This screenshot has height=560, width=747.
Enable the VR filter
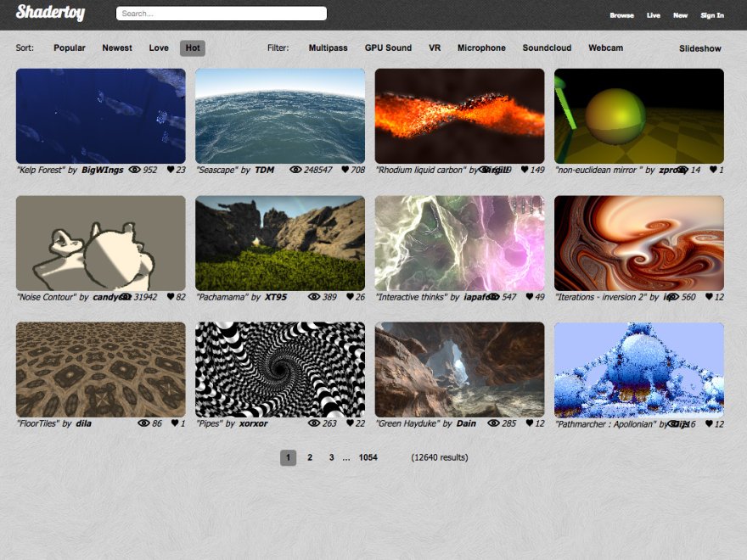click(435, 48)
